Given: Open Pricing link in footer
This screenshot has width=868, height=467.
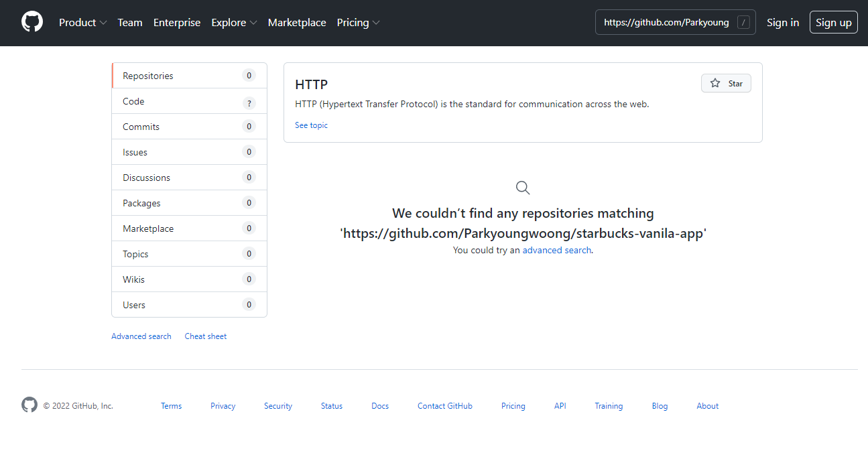Looking at the screenshot, I should pyautogui.click(x=513, y=406).
